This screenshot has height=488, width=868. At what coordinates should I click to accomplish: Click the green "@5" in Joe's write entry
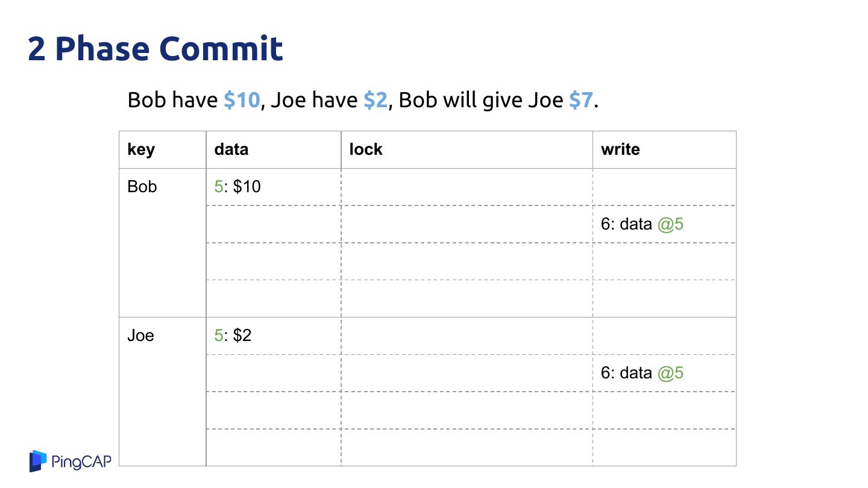pos(670,373)
